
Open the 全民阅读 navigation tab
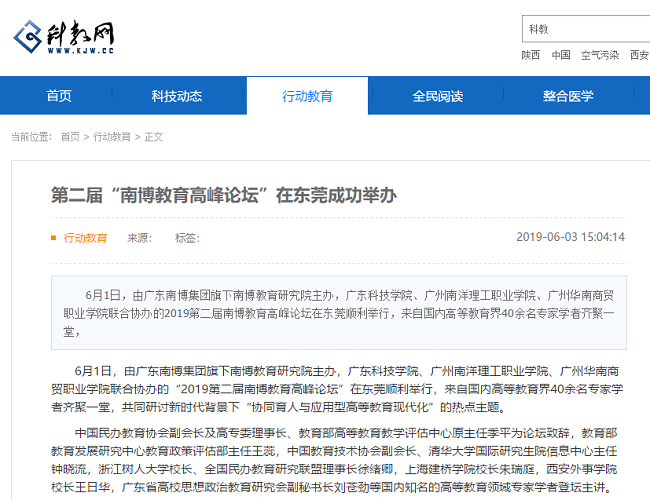click(438, 96)
